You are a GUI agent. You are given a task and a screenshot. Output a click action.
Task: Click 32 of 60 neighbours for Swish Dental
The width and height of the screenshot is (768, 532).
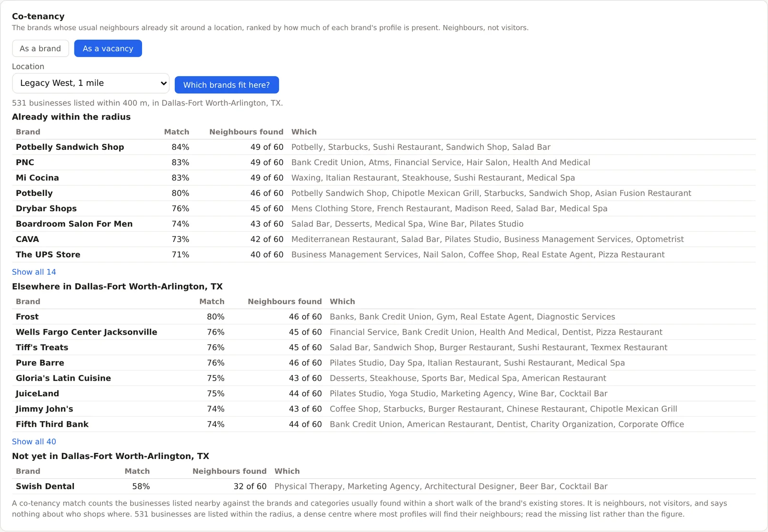tap(250, 486)
